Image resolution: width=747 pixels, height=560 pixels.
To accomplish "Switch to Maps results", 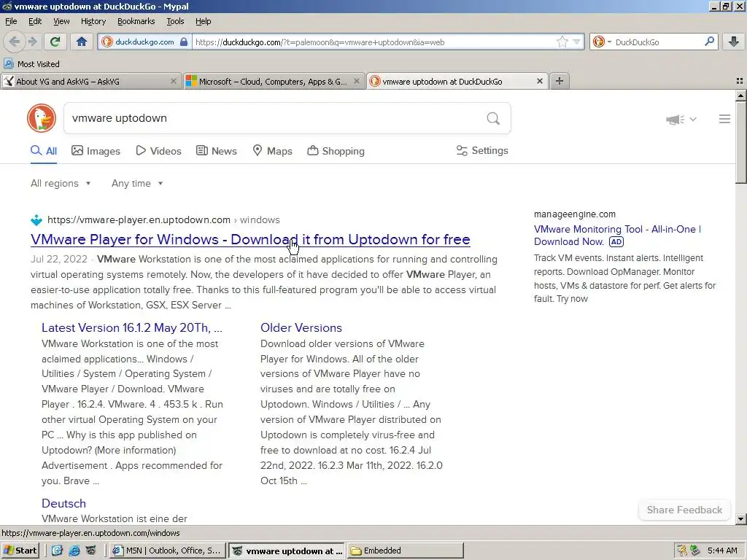I will (272, 151).
